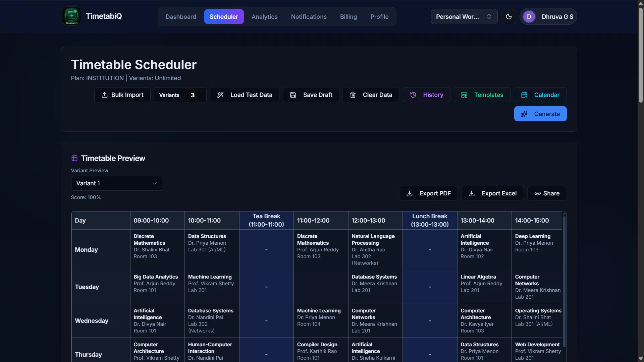Select Monday 09:00 Discrete Mathematics cell
Screen dimensions: 644x362
click(157, 250)
